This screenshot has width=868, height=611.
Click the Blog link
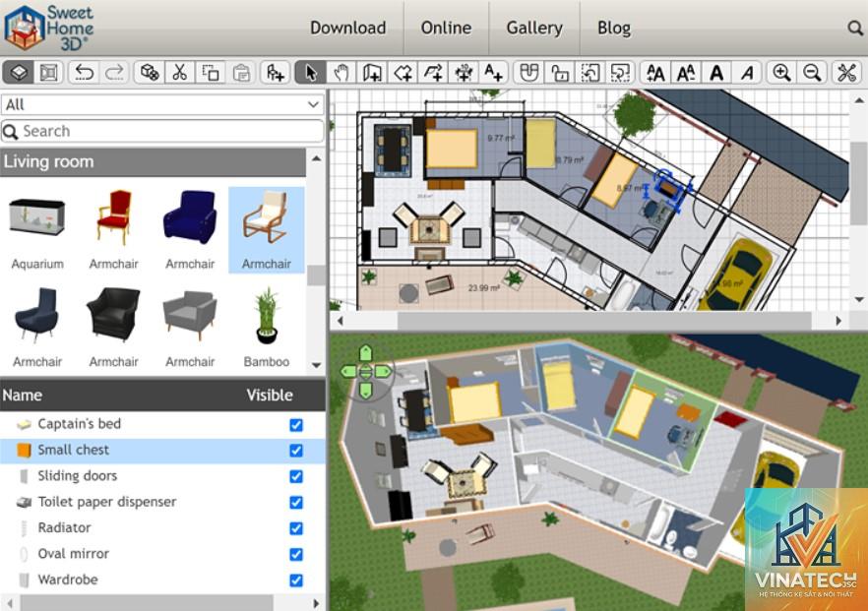pyautogui.click(x=614, y=28)
